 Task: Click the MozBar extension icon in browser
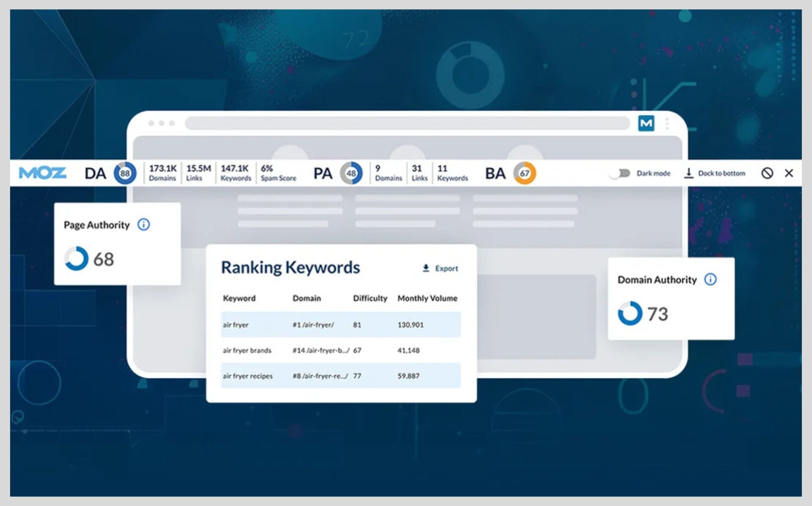click(646, 124)
